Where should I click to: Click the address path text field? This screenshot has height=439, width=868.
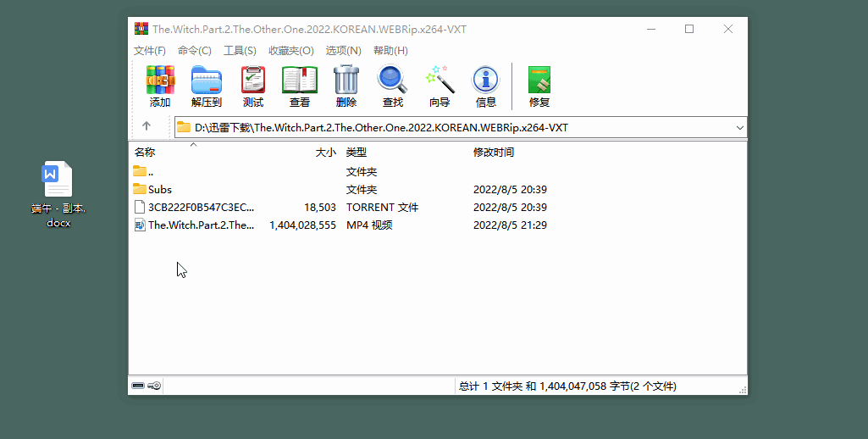click(x=461, y=127)
